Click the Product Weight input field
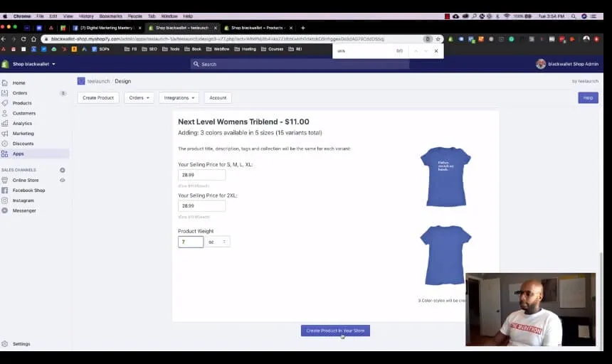The width and height of the screenshot is (612, 364). [191, 242]
